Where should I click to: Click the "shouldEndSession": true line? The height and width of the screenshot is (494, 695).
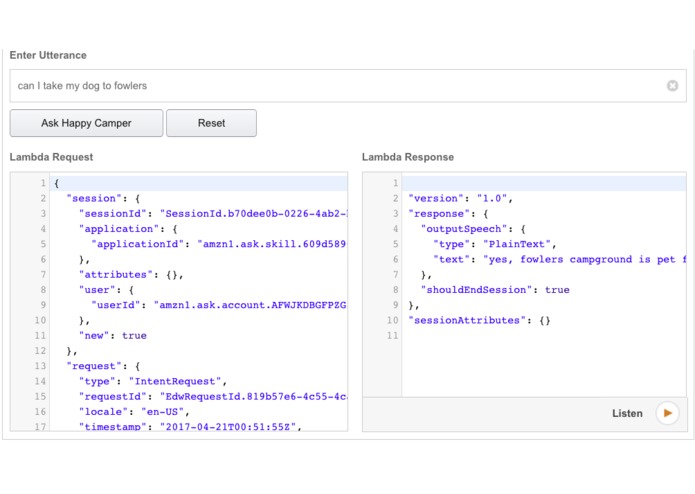coord(495,290)
